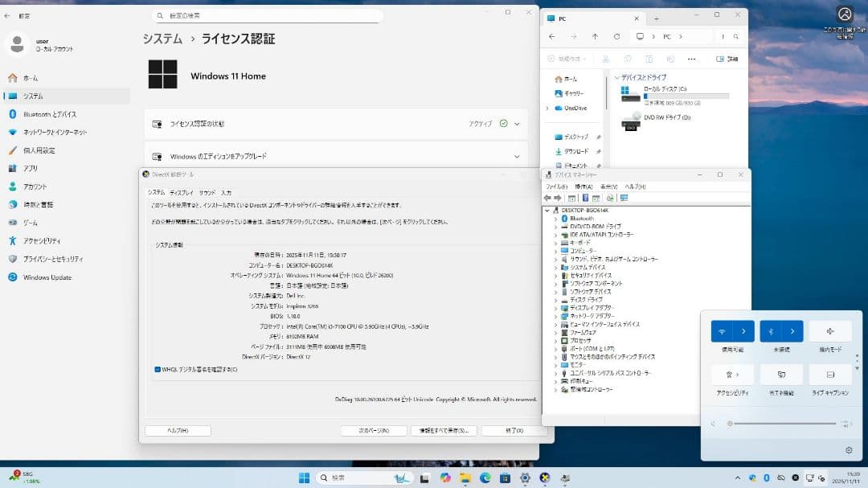Toggle energy saver (省エネ機能) tile
This screenshot has width=868, height=488.
pyautogui.click(x=781, y=375)
